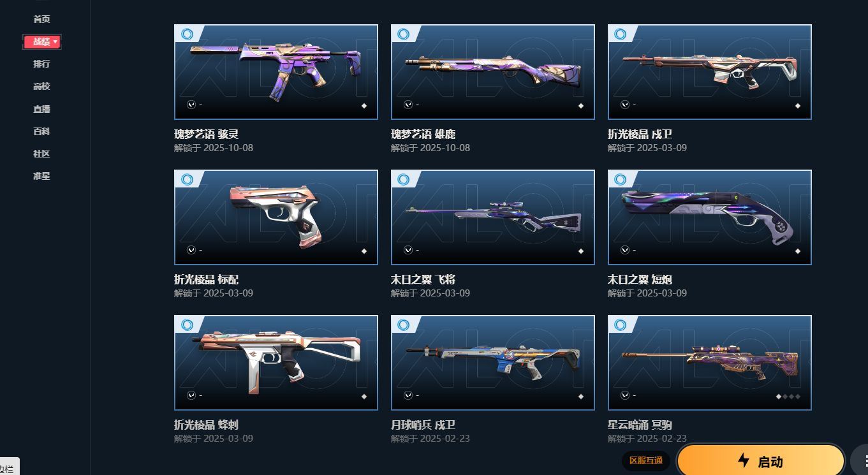The image size is (868, 475).
Task: Go to the 排行 sidebar item
Action: tap(41, 64)
